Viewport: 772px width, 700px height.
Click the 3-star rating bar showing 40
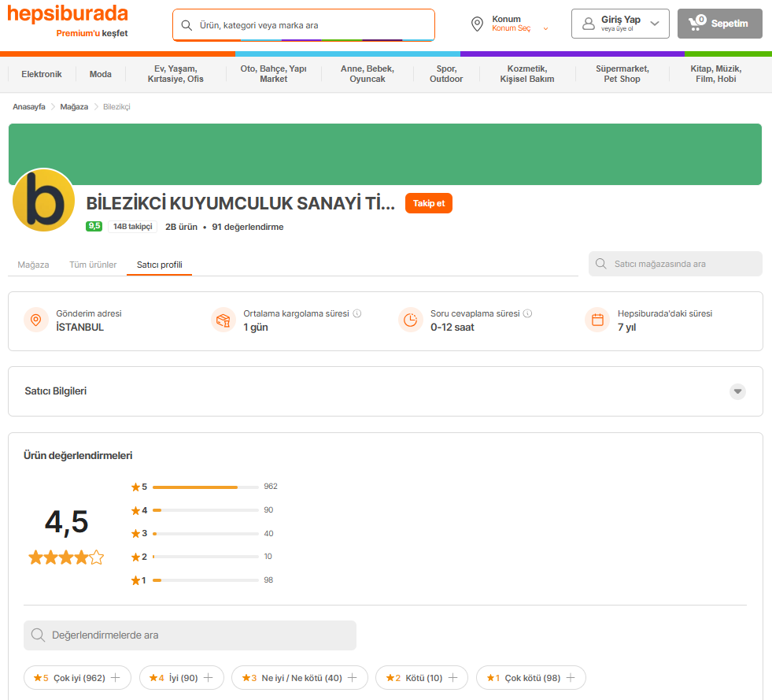pyautogui.click(x=205, y=534)
